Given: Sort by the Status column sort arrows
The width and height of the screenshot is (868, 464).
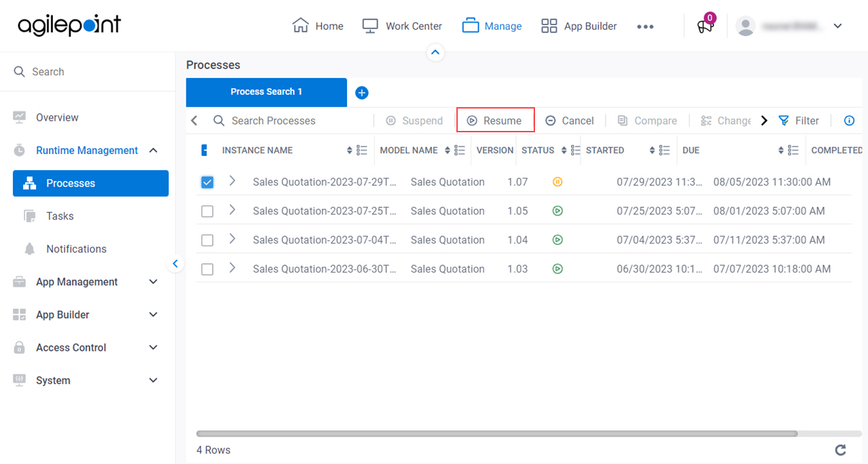Looking at the screenshot, I should [x=564, y=151].
